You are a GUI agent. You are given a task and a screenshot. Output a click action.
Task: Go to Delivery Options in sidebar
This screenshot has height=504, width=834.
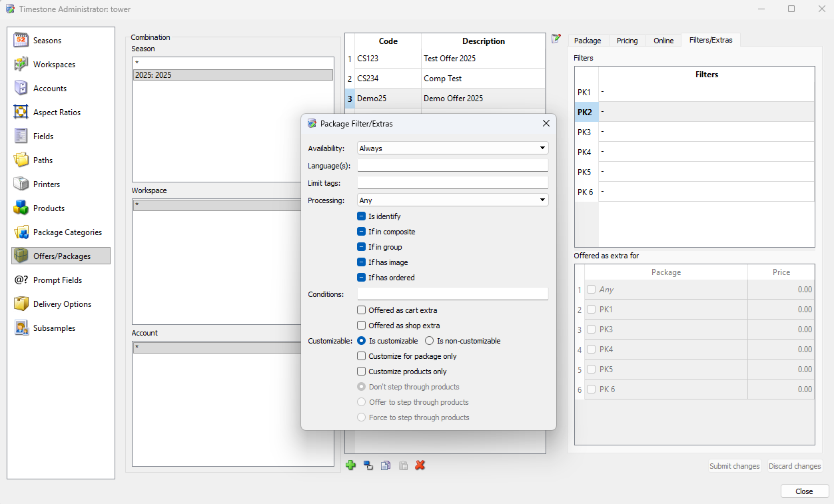(x=62, y=304)
